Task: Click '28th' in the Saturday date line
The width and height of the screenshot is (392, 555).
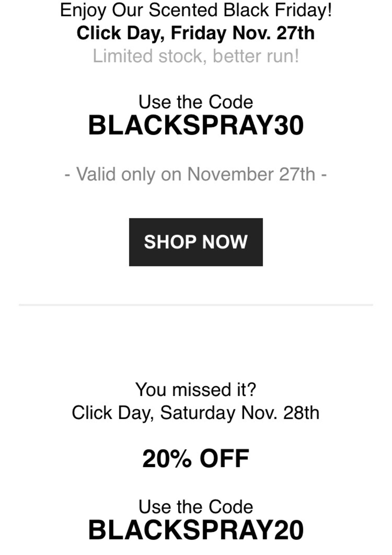Action: point(301,413)
